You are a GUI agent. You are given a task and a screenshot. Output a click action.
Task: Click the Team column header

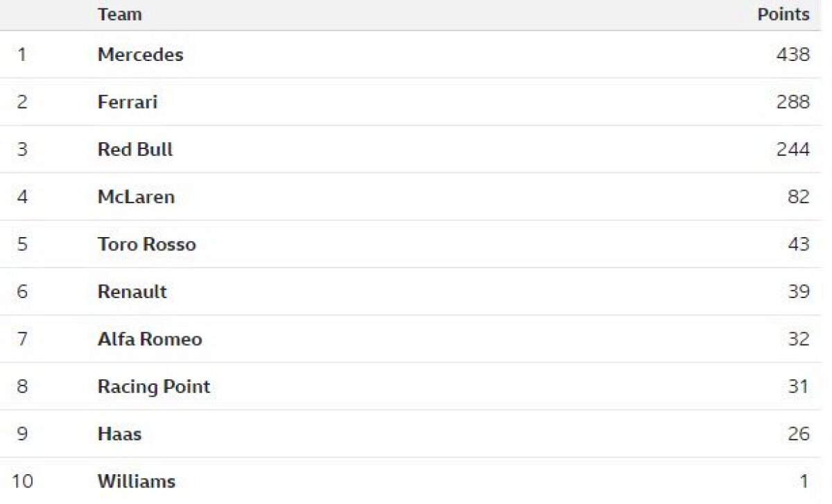click(x=119, y=14)
